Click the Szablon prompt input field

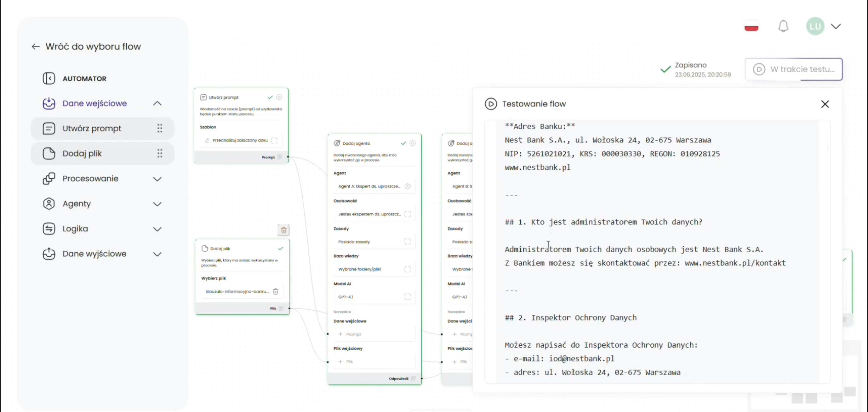point(240,140)
